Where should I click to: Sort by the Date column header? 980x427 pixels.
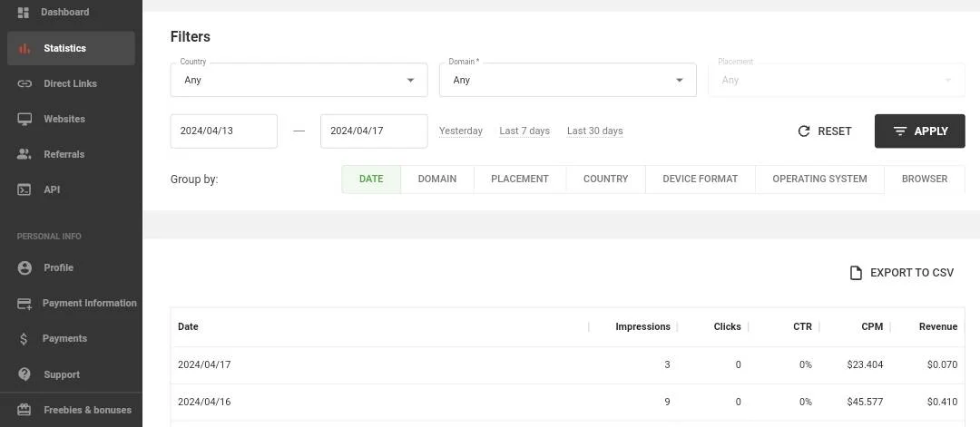[188, 326]
